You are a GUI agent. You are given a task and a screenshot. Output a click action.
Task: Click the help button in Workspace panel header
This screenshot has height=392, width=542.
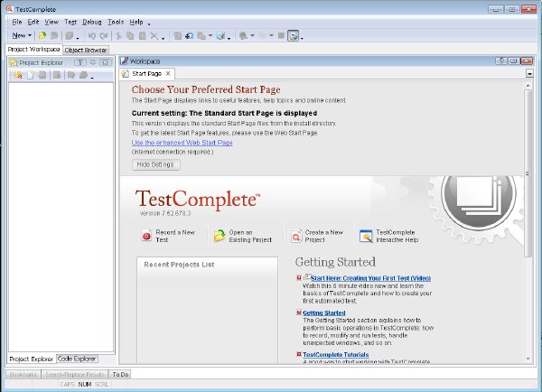tap(501, 61)
